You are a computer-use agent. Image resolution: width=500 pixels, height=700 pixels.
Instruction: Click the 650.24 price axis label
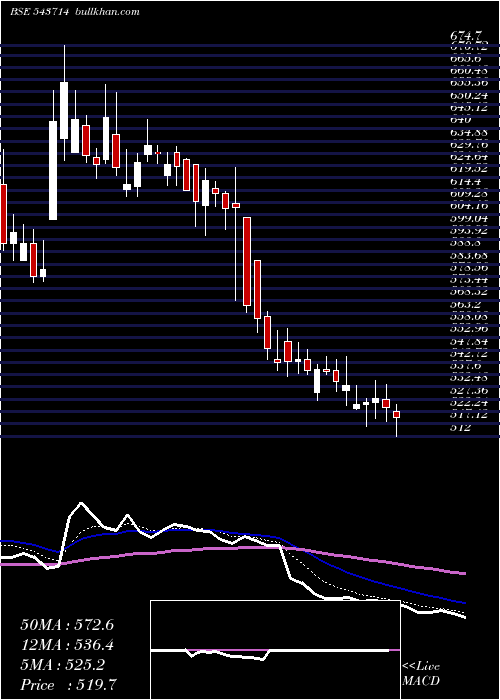point(468,95)
